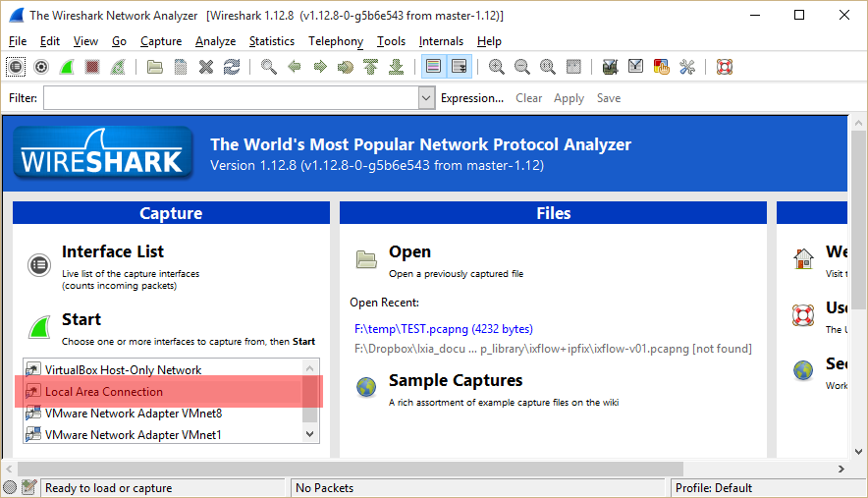This screenshot has width=868, height=498.
Task: Select VirtualBox Host-Only Network interface
Action: click(x=163, y=369)
